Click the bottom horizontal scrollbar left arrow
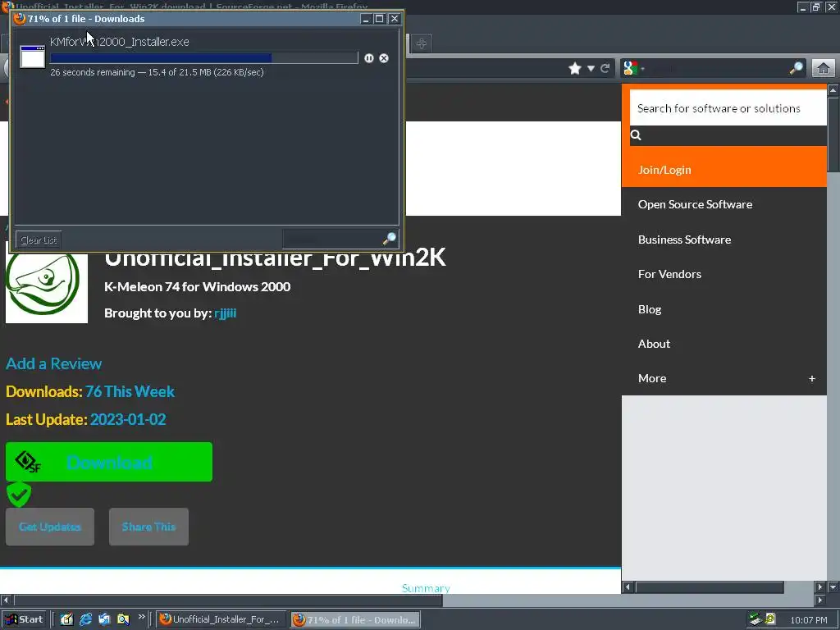 6,600
